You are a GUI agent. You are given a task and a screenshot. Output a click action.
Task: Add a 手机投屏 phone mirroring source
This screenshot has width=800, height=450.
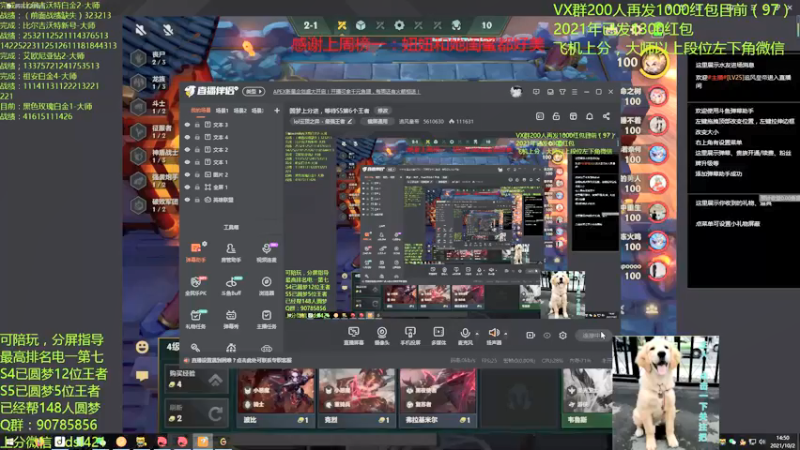[x=410, y=336]
